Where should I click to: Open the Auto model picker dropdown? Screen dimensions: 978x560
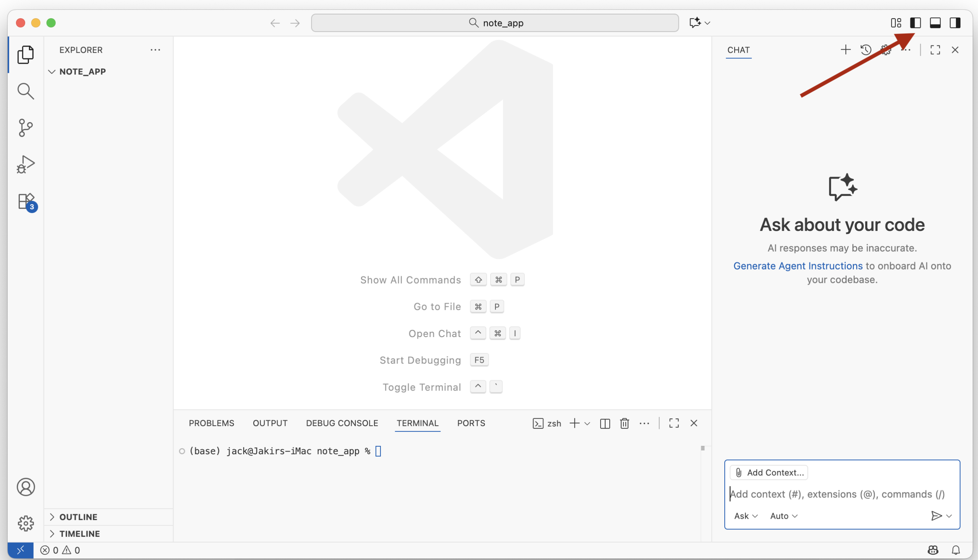point(784,516)
